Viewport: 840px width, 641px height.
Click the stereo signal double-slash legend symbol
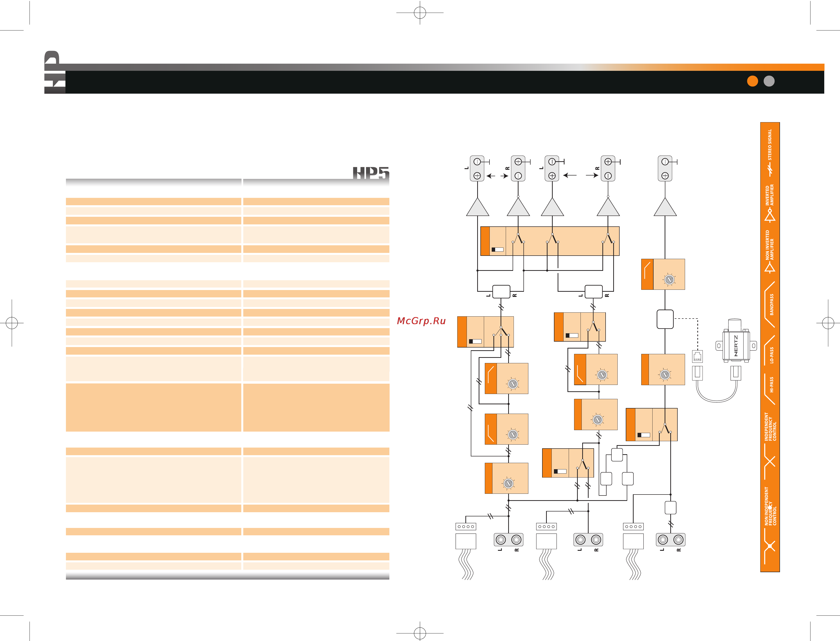click(x=770, y=169)
